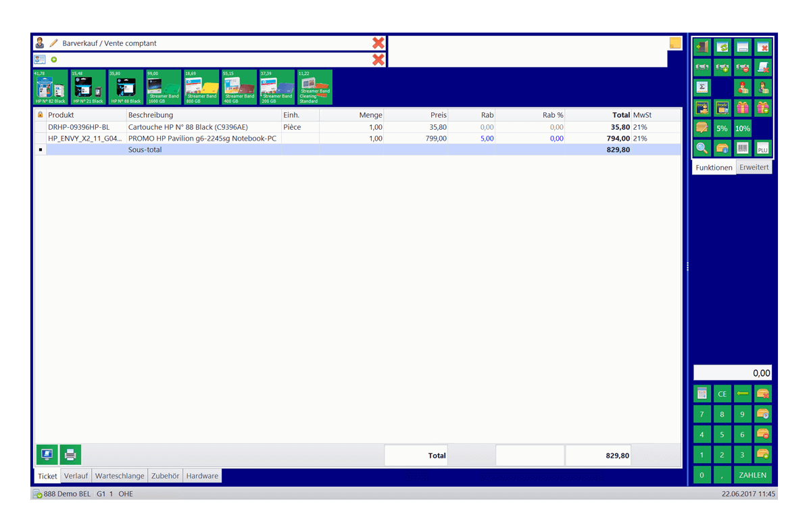
Task: Click the PLU lookup icon
Action: click(x=763, y=149)
